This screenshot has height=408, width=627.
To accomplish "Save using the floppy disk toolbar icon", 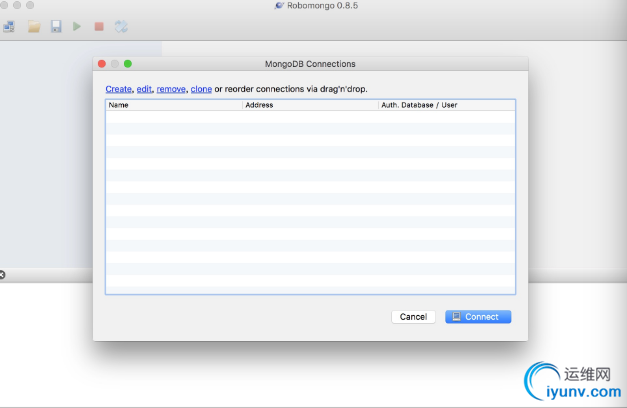I will pos(56,27).
